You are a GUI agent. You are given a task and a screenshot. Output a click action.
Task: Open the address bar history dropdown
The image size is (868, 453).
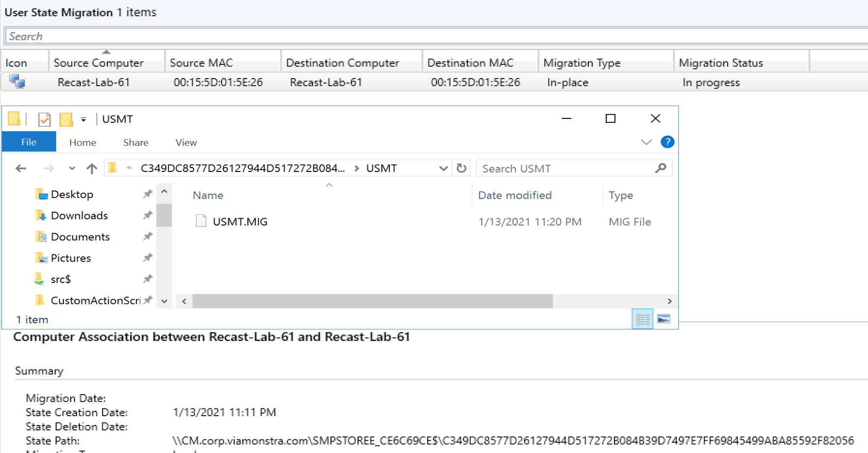443,169
